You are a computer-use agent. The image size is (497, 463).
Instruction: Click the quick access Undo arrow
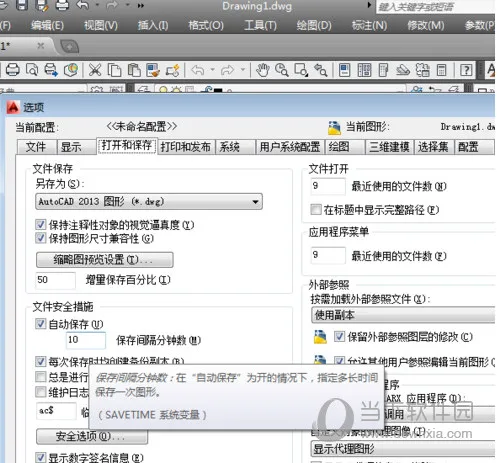pyautogui.click(x=82, y=5)
